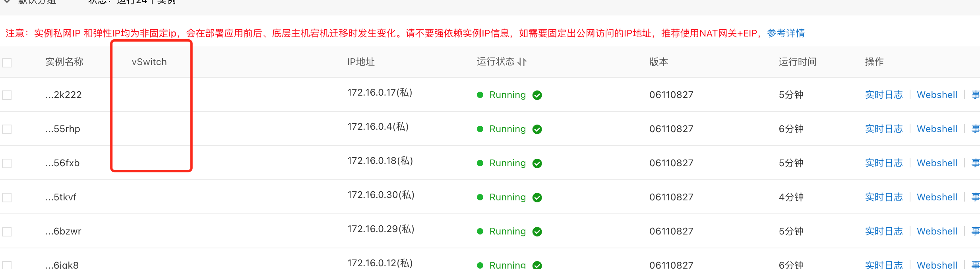Open Webshell for instance ...2k222
This screenshot has height=269, width=980.
pyautogui.click(x=937, y=95)
